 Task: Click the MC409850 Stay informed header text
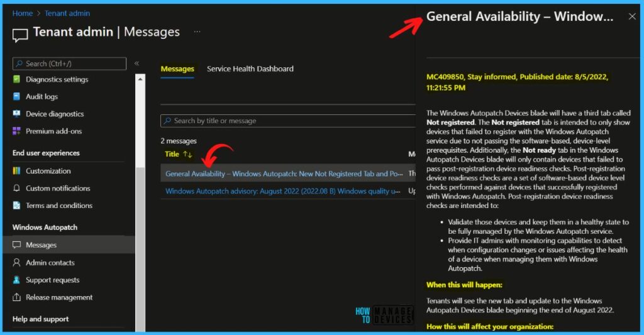coord(517,82)
